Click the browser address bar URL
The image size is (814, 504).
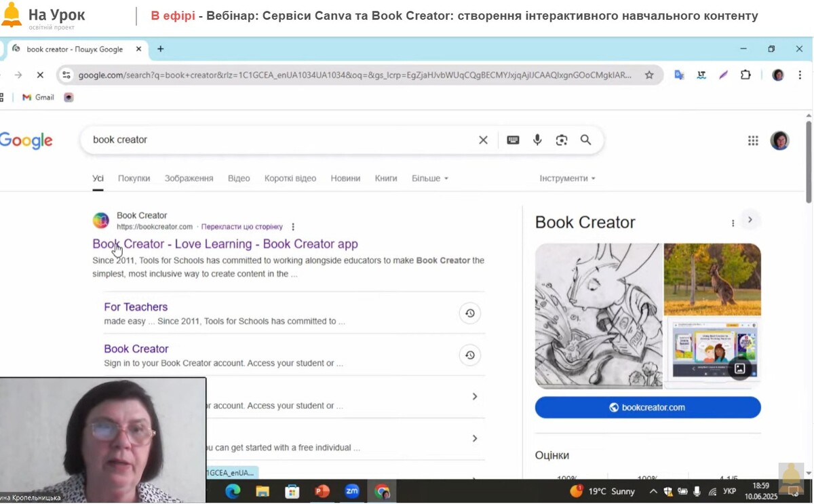(355, 75)
